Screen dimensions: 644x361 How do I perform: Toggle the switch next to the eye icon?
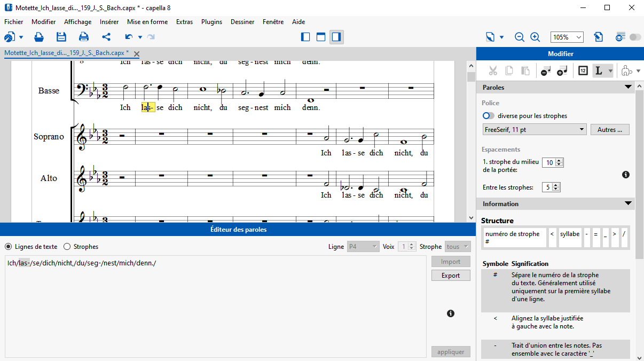tap(635, 37)
